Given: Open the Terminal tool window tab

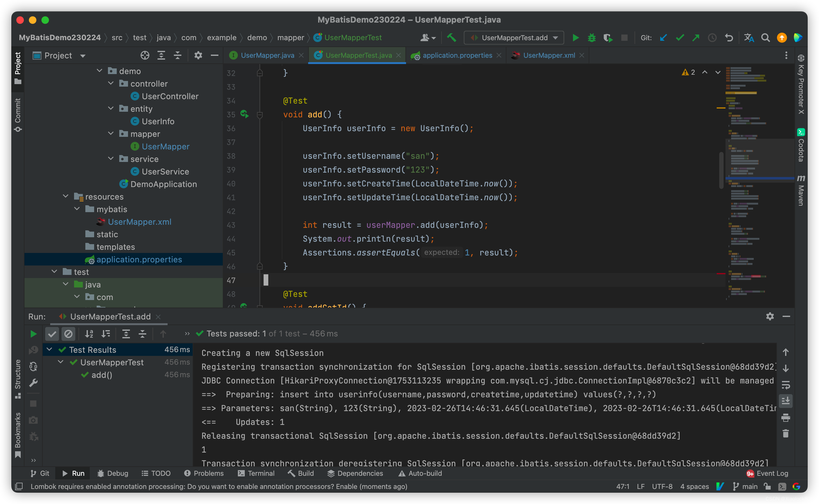Looking at the screenshot, I should [256, 473].
